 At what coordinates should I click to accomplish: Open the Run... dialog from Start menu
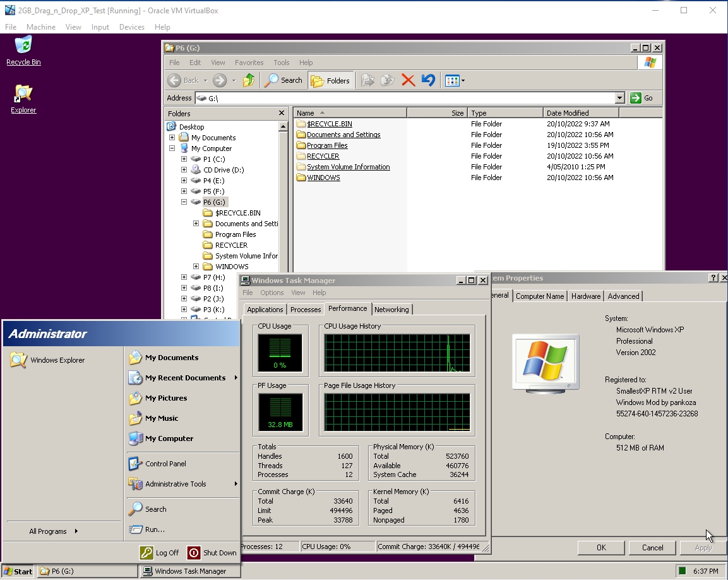146,529
